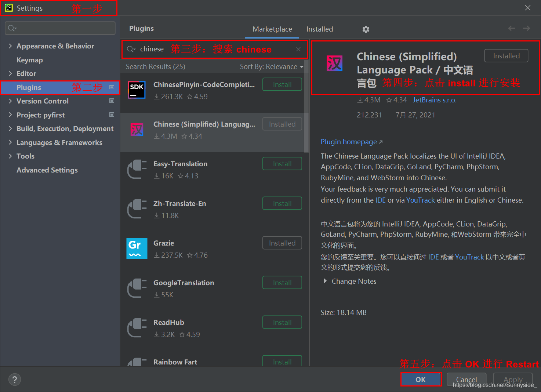Switch to the Marketplace tab

[x=272, y=29]
